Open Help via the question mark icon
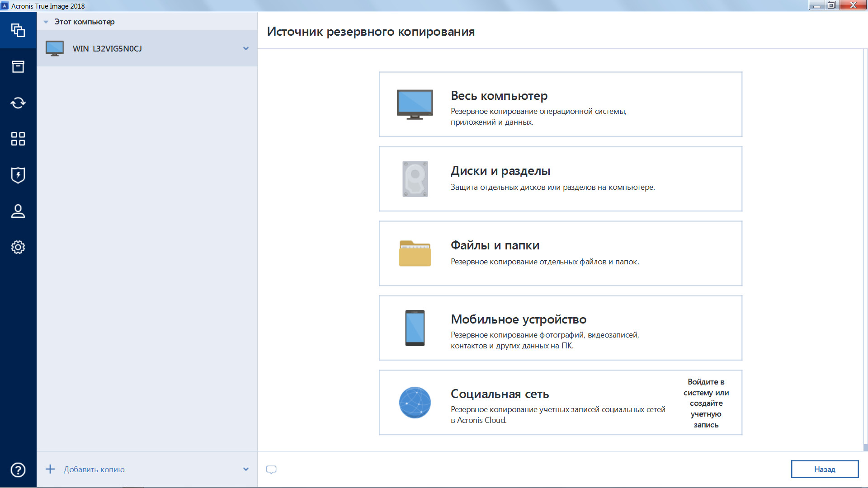 tap(18, 469)
